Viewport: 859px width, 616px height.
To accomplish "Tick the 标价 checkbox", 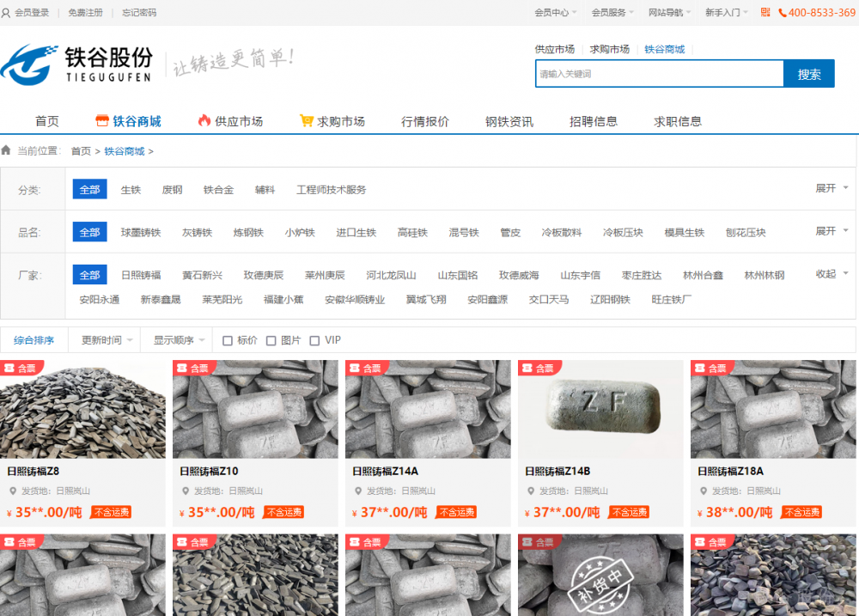I will [x=228, y=341].
